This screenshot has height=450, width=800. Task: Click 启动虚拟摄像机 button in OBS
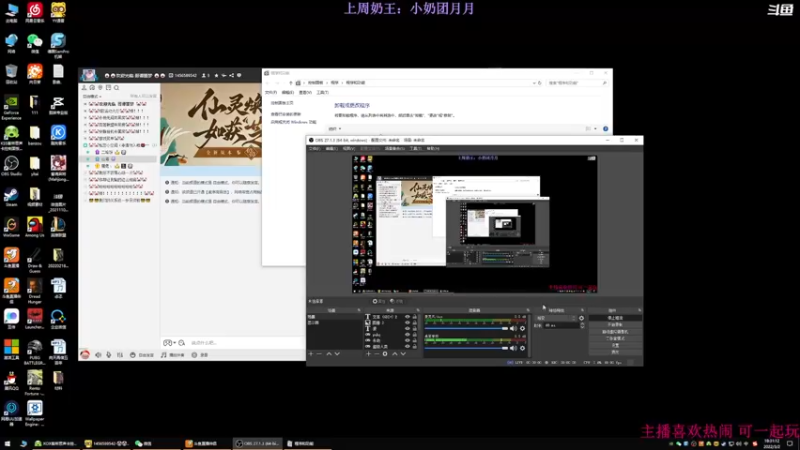click(x=615, y=332)
